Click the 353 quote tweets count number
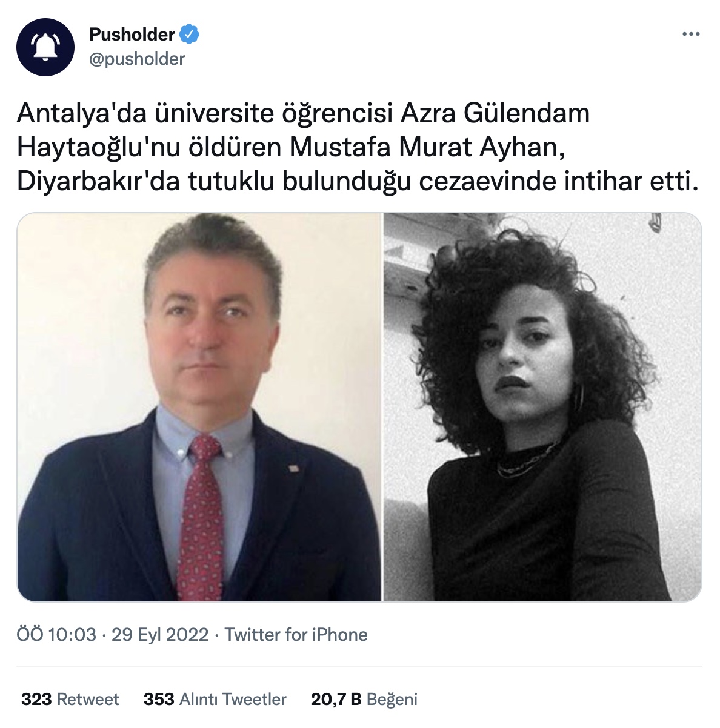The height and width of the screenshot is (728, 720). (x=159, y=700)
